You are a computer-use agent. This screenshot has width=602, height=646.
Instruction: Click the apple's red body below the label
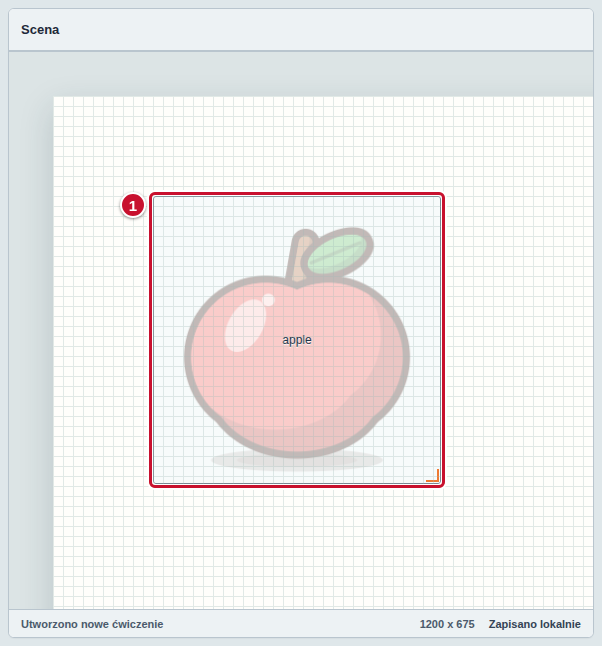coord(297,396)
